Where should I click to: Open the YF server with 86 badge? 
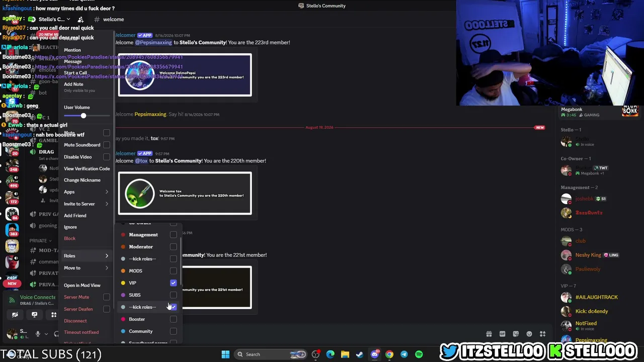[x=12, y=214]
